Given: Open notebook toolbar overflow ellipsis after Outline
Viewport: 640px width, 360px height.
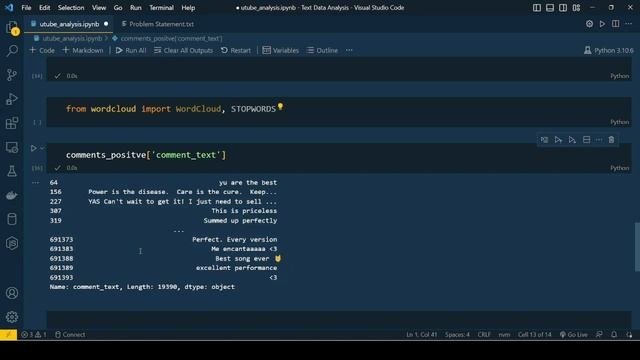Looking at the screenshot, I should tap(349, 50).
